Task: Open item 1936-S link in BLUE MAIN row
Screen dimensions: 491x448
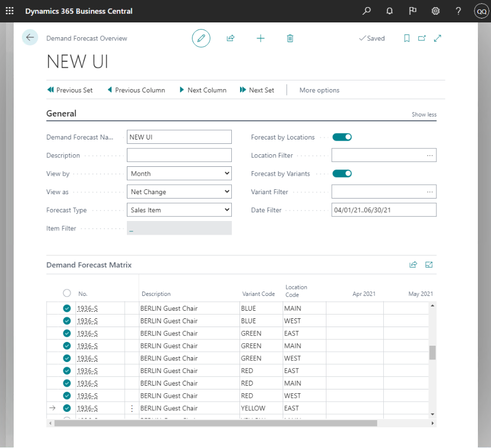Action: [87, 309]
